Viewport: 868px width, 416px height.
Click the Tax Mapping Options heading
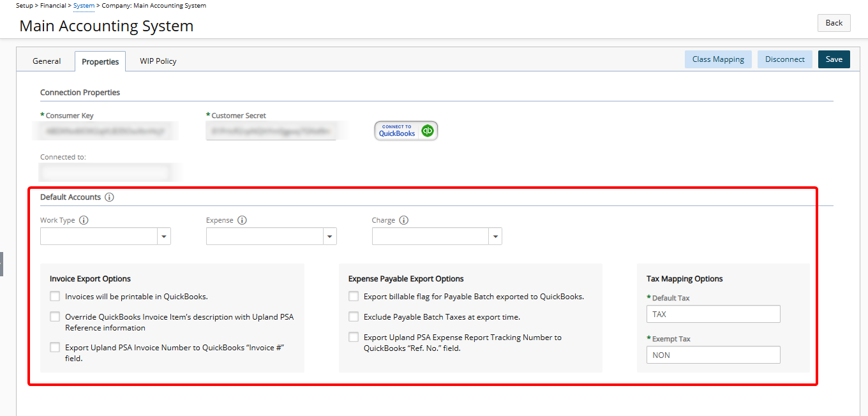685,279
